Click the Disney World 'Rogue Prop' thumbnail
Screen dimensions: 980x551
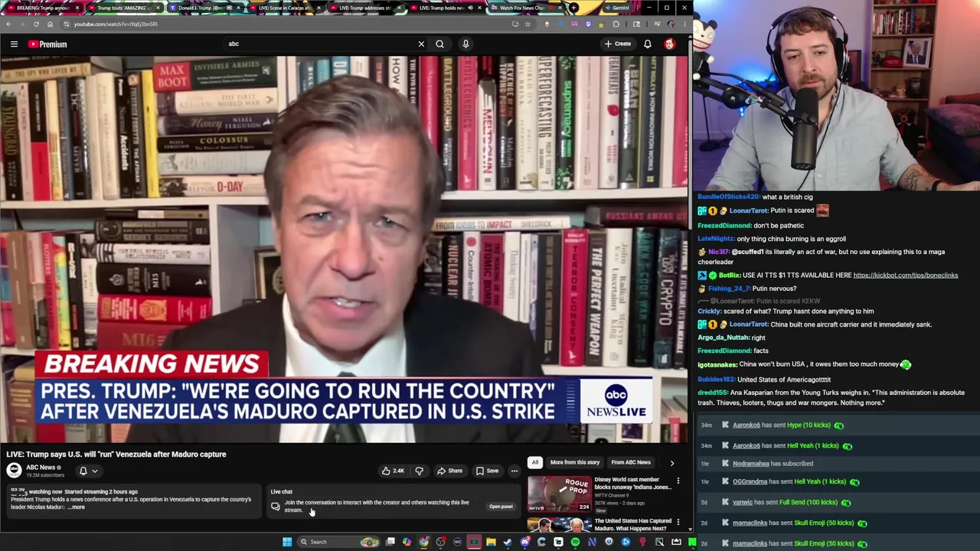click(560, 494)
